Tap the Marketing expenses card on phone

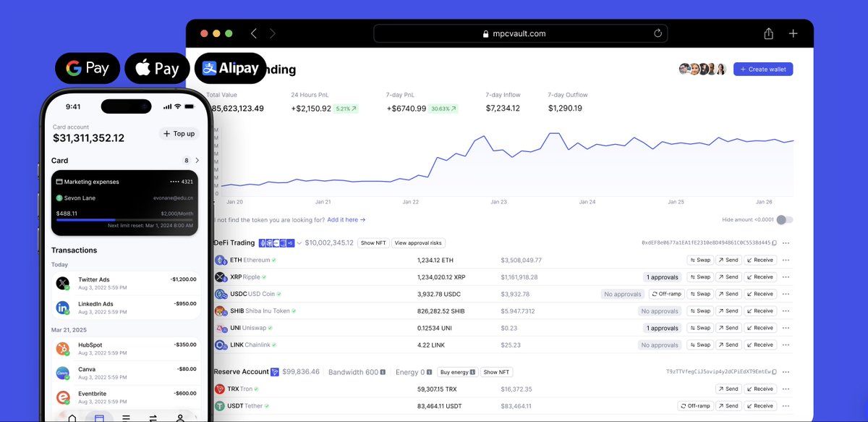124,203
